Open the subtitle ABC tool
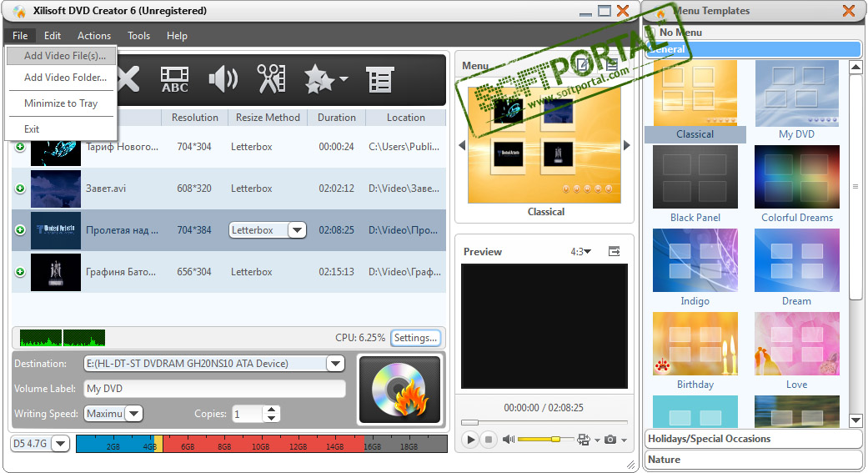The image size is (868, 473). 174,79
